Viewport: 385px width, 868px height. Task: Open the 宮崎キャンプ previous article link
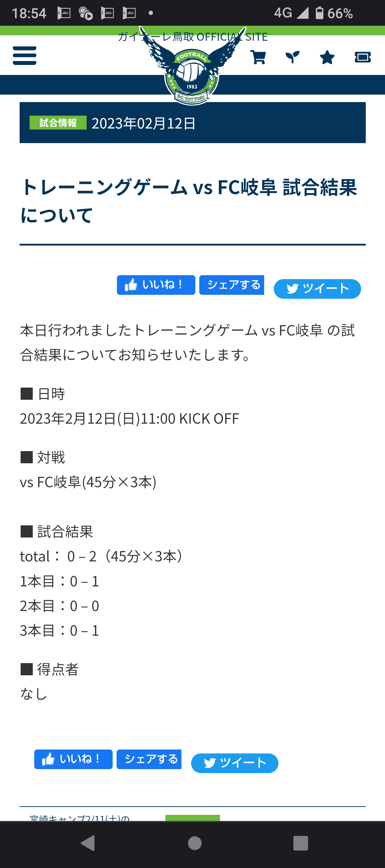tap(80, 817)
